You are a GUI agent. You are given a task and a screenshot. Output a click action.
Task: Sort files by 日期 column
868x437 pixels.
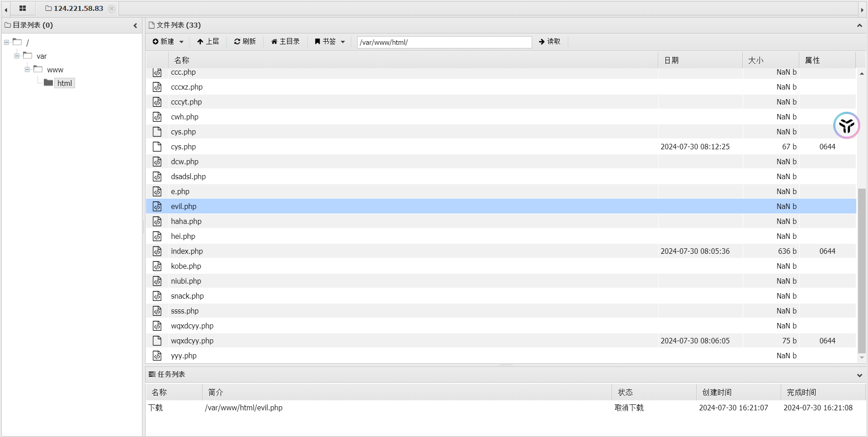point(700,60)
